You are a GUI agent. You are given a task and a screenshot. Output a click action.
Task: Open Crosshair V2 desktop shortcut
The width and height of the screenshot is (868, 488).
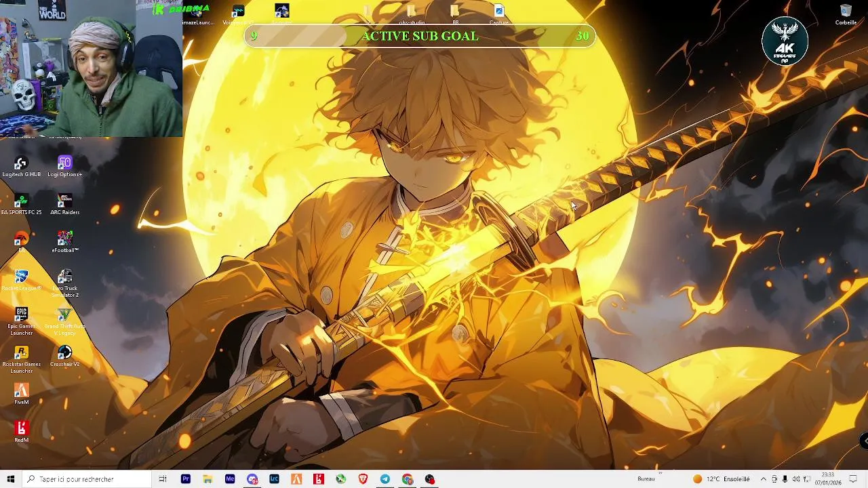pyautogui.click(x=64, y=357)
